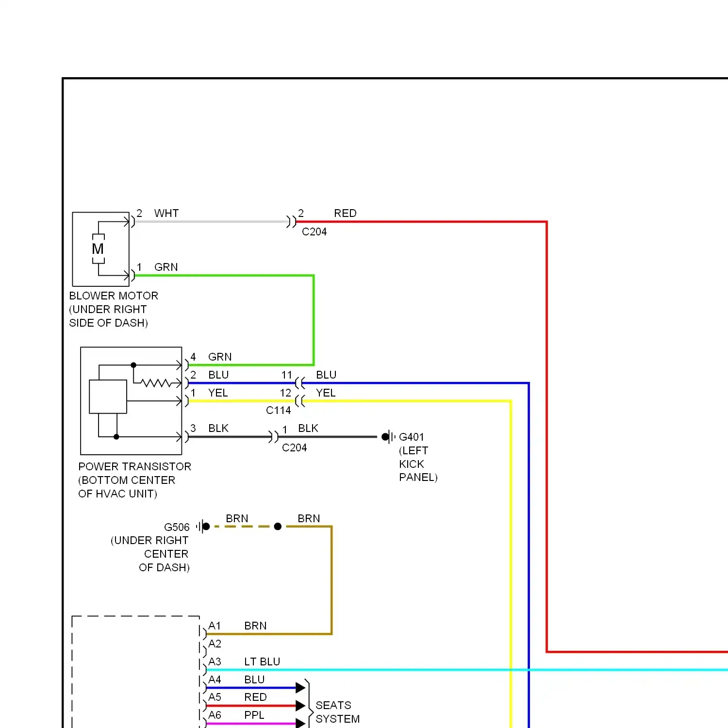
Task: Click the WHT wire label
Action: [x=166, y=213]
